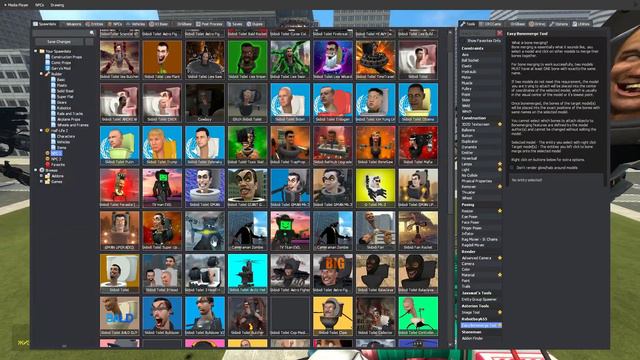Select the Skibidi Toilet Lea Plant icon
640x360 pixels.
(x=162, y=60)
